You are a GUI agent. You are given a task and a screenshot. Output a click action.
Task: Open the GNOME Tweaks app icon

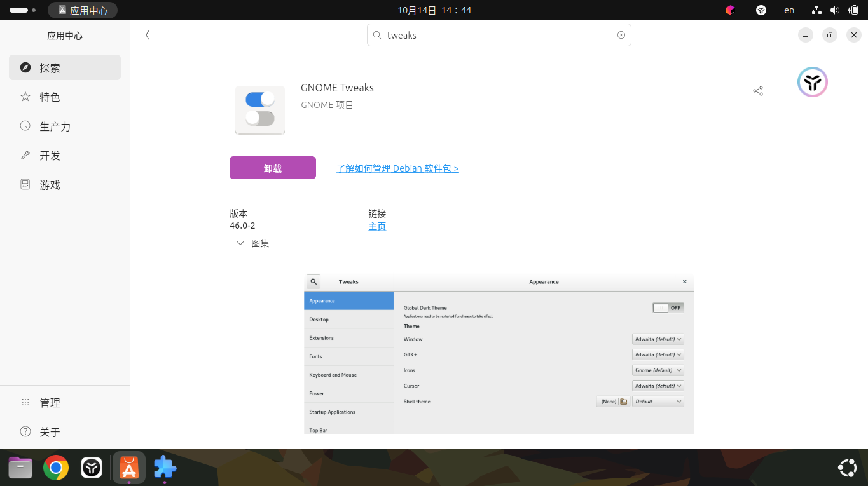[x=260, y=110]
